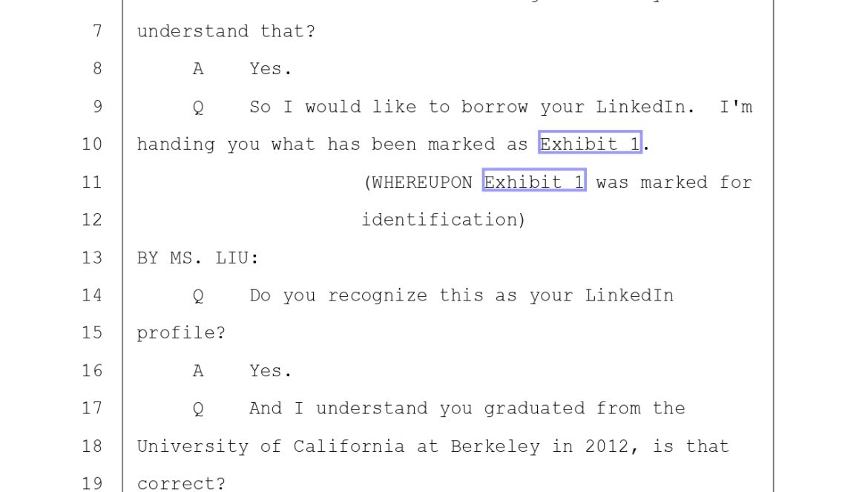Click the answer 'Yes.' on line 16
The height and width of the screenshot is (492, 868).
(270, 371)
